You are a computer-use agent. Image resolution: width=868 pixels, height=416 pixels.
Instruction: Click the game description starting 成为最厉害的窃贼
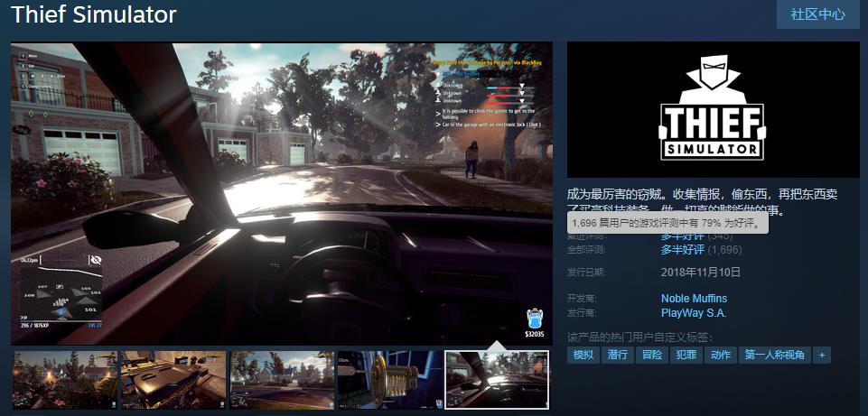[x=703, y=202]
